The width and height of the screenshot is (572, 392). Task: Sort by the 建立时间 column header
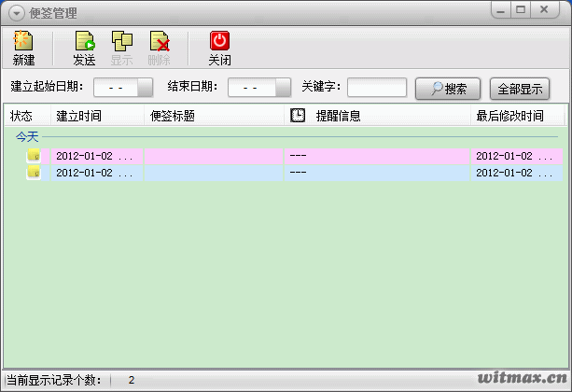point(97,116)
